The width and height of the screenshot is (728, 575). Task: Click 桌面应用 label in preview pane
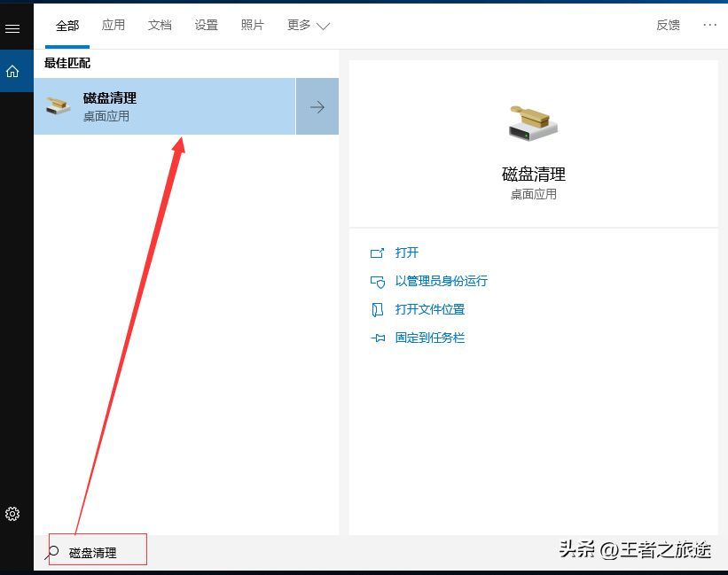(534, 194)
